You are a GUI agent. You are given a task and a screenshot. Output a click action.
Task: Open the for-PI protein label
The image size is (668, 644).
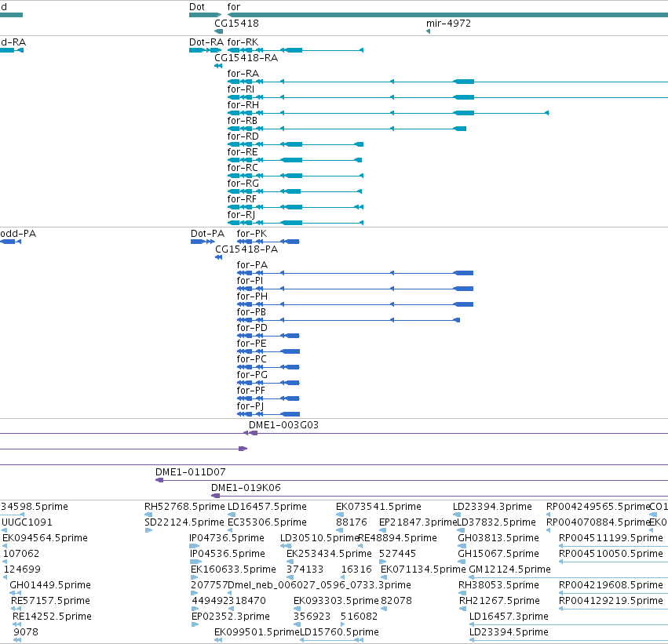(x=250, y=281)
